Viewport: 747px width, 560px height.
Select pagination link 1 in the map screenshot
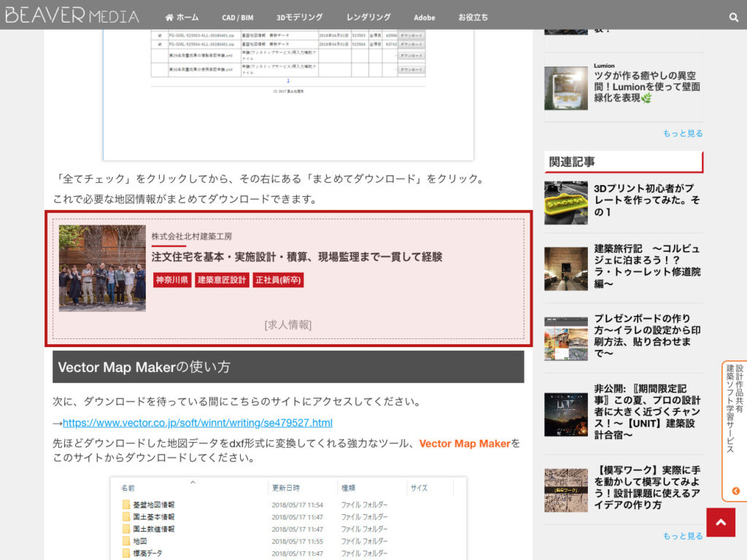pos(288,79)
